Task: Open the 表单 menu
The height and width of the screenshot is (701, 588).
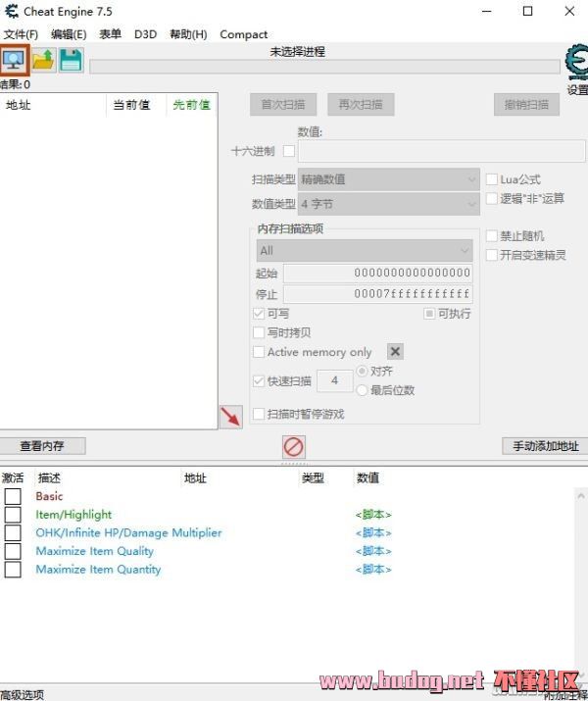Action: click(110, 34)
